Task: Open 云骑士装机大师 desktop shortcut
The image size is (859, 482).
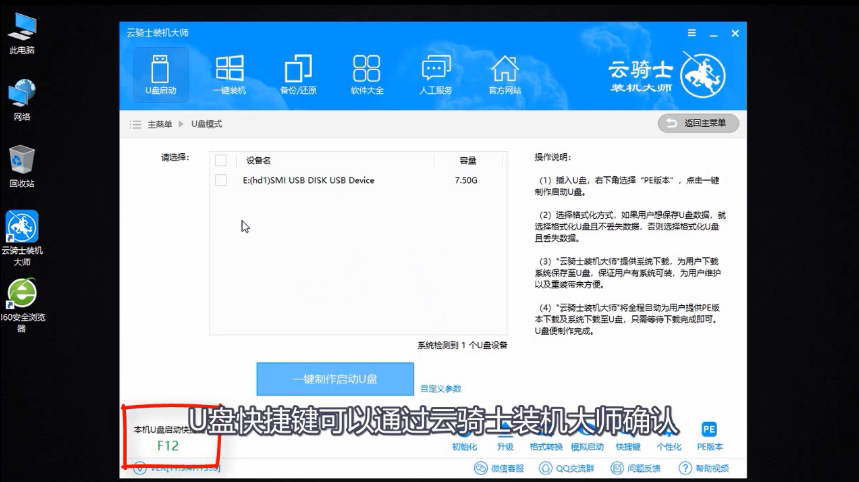Action: tap(22, 239)
